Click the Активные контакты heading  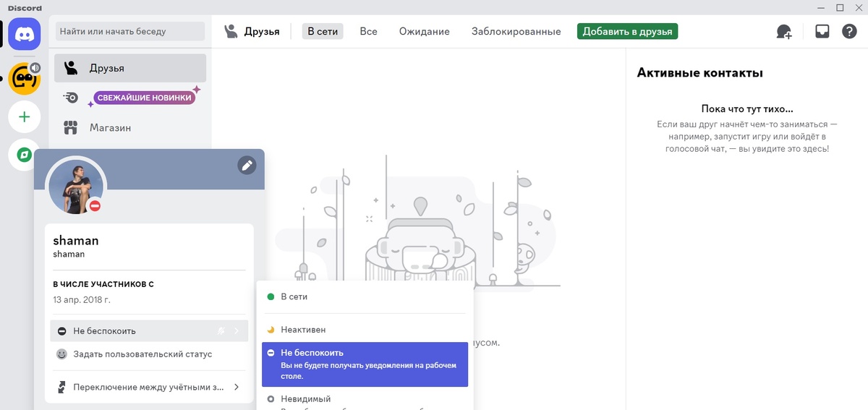click(x=699, y=73)
